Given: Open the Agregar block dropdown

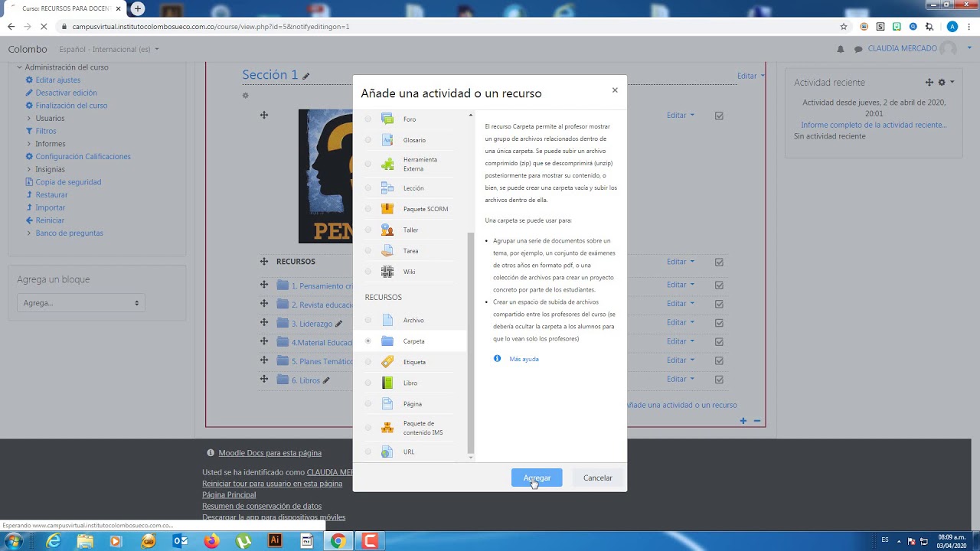Looking at the screenshot, I should pyautogui.click(x=80, y=303).
